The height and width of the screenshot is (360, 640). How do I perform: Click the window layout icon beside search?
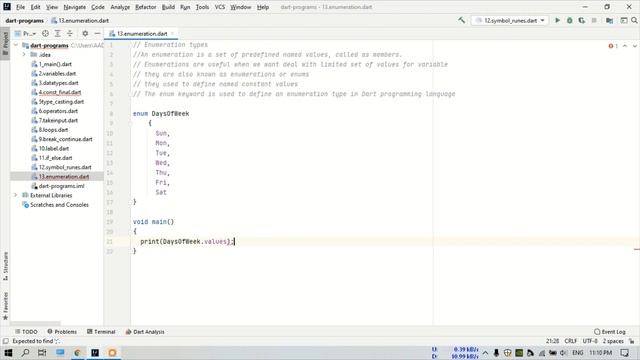tap(624, 20)
